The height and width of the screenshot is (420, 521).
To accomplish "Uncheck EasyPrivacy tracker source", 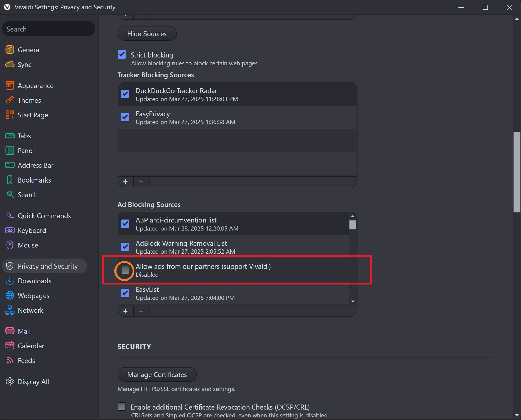I will point(125,117).
